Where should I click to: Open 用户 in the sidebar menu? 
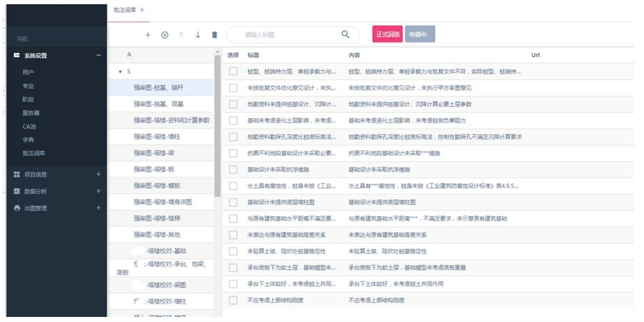coord(28,72)
